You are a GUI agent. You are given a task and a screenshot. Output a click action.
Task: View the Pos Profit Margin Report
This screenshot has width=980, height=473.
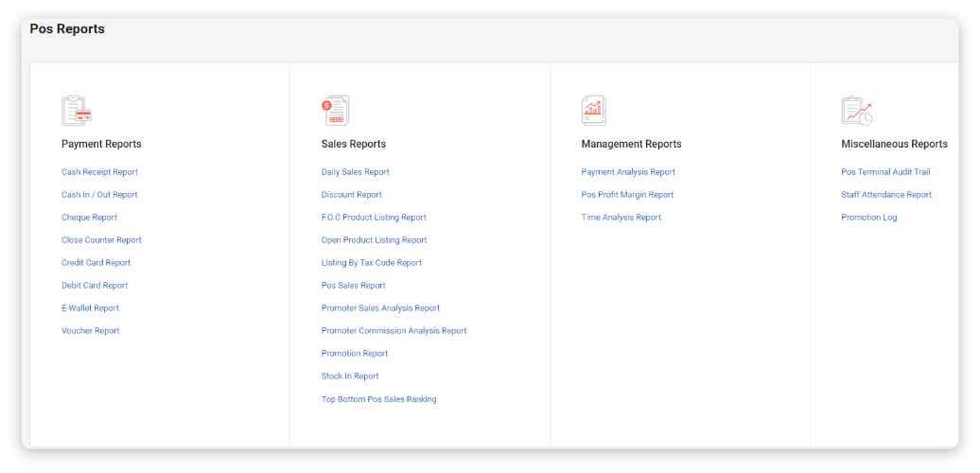(627, 195)
